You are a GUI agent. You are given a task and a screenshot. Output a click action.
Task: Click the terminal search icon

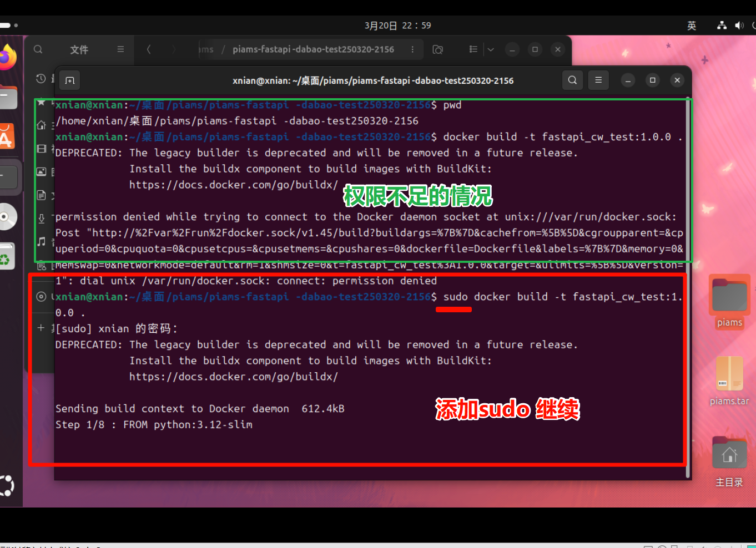[x=572, y=80]
